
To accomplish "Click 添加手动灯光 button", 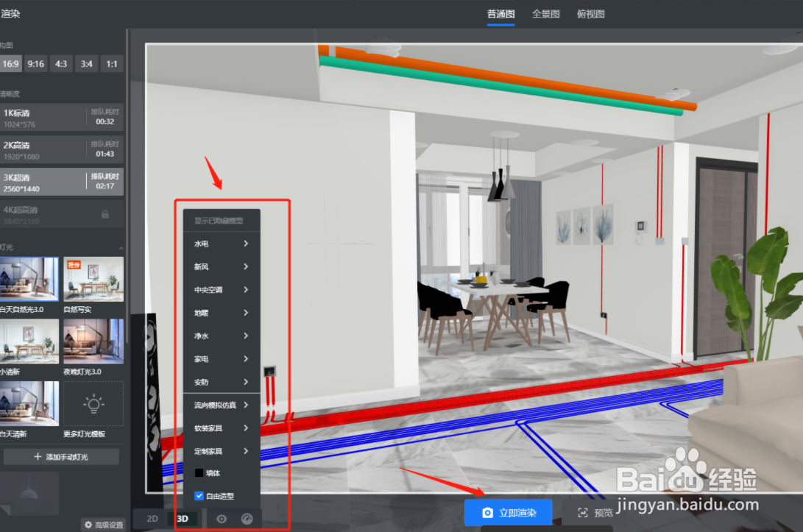I will click(61, 457).
